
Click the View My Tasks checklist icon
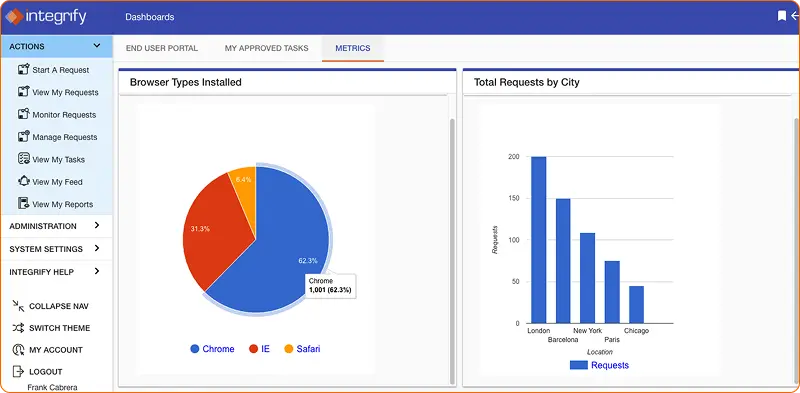(x=23, y=159)
